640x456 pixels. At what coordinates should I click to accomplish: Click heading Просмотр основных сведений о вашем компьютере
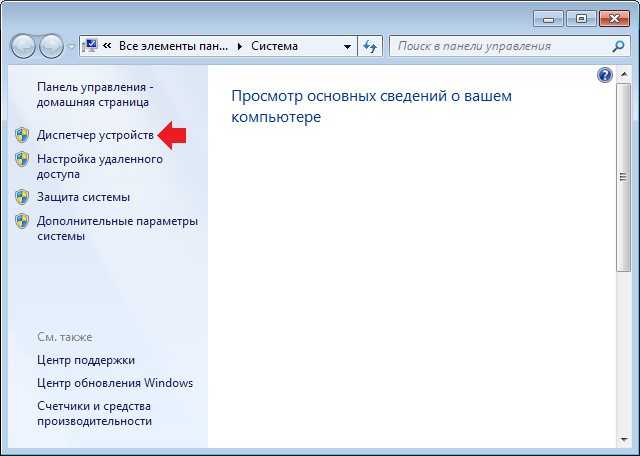[x=371, y=106]
